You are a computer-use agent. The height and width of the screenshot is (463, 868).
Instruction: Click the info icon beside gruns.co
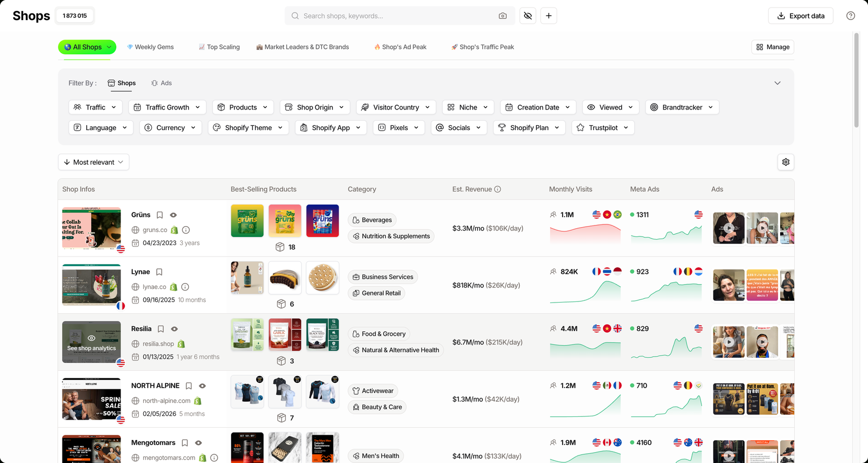[x=186, y=230]
